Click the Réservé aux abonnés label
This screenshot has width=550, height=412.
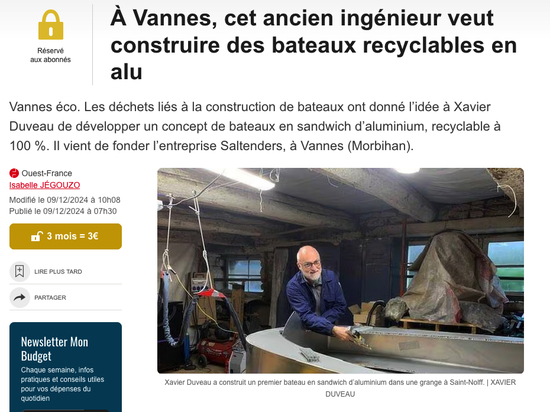(51, 55)
